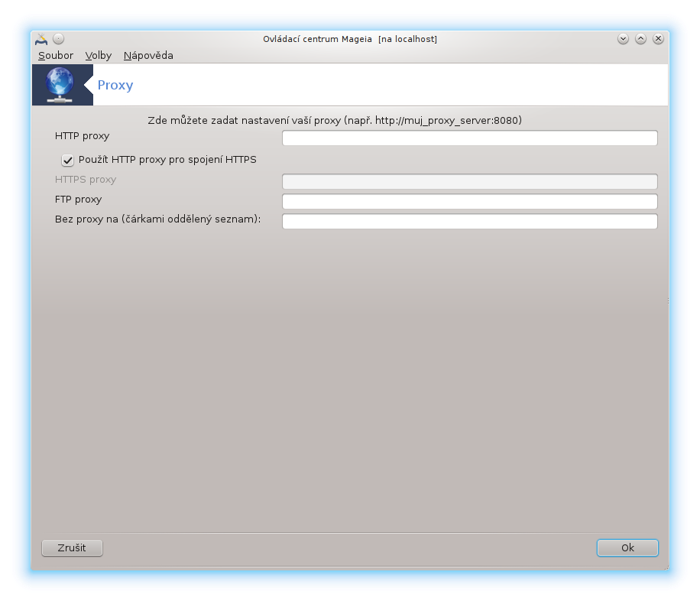Click the Bez proxy na input field
The width and height of the screenshot is (700, 601).
click(x=470, y=221)
